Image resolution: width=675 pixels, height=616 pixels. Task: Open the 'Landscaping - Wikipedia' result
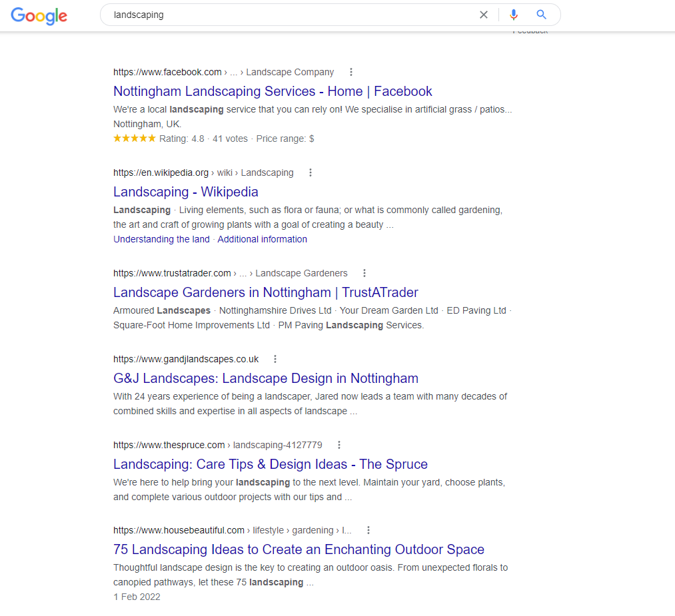point(185,192)
